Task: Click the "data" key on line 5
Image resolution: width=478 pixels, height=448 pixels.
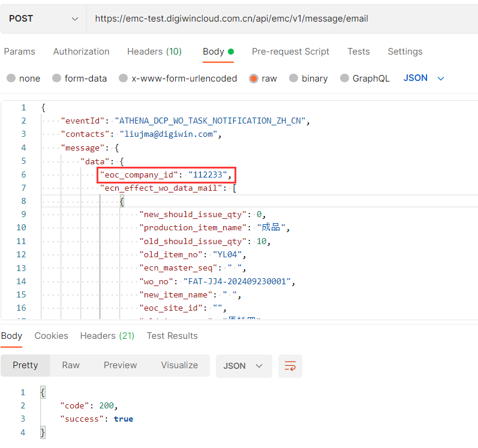Action: (x=95, y=161)
